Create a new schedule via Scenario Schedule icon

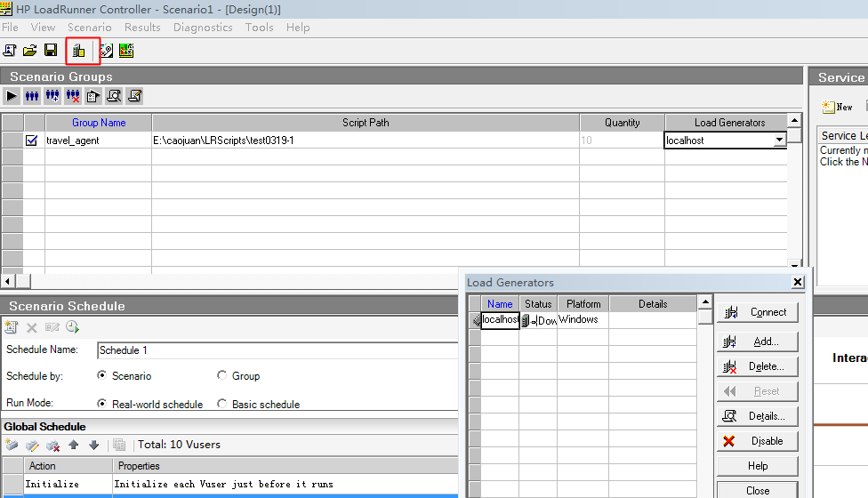coord(11,327)
